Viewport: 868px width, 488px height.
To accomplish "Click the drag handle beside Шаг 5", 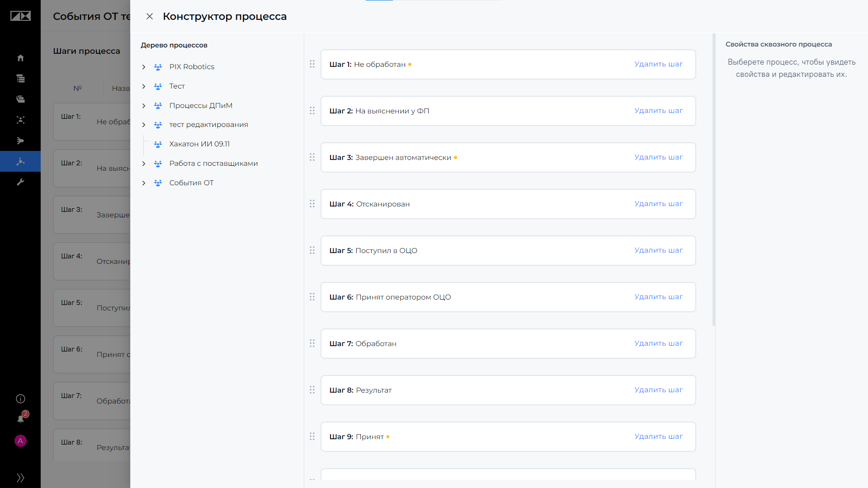I will coord(312,250).
